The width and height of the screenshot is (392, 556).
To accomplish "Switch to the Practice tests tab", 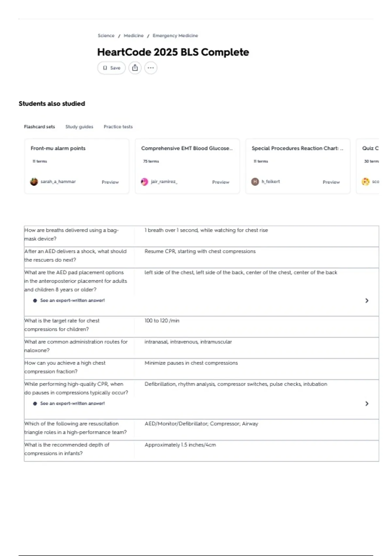I will pyautogui.click(x=118, y=127).
